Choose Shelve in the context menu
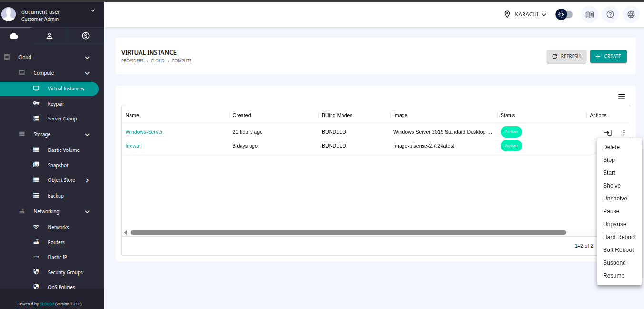 point(612,186)
